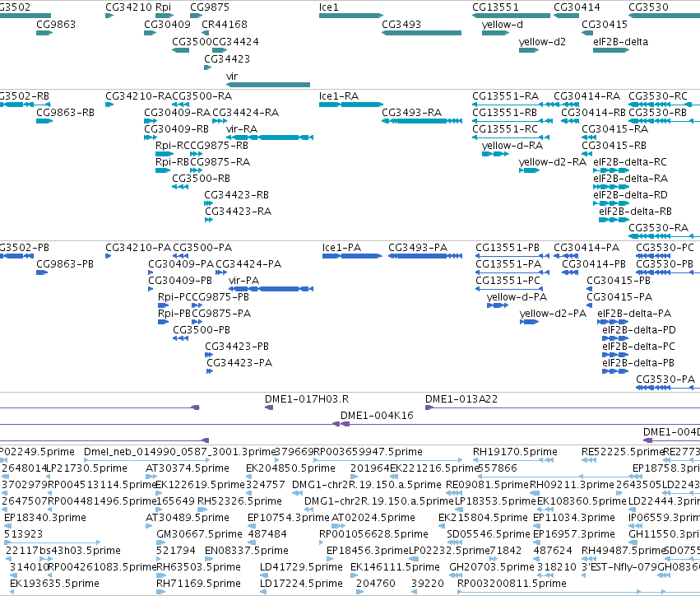Click the CG34423-RB transcript label
Viewport: 700px width, 596px height.
pyautogui.click(x=237, y=195)
